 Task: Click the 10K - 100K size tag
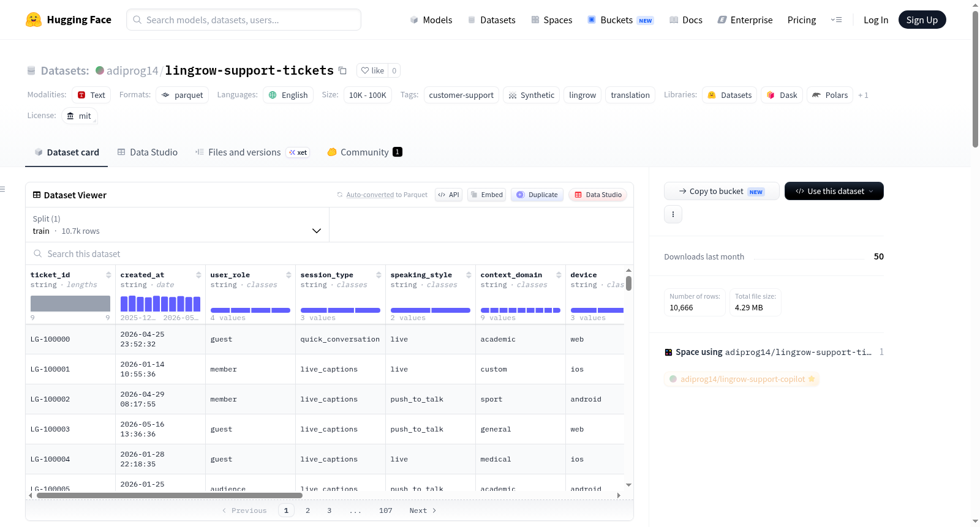click(367, 95)
